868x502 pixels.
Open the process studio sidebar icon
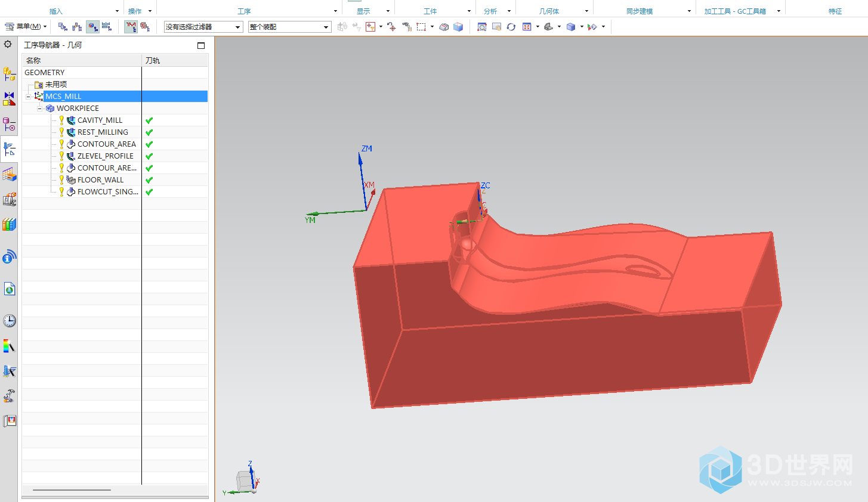tap(9, 371)
